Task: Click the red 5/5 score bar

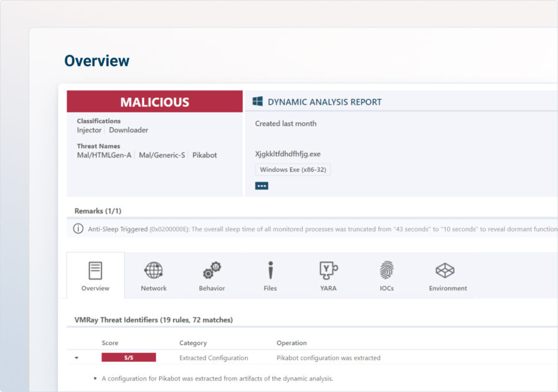Action: pyautogui.click(x=128, y=357)
